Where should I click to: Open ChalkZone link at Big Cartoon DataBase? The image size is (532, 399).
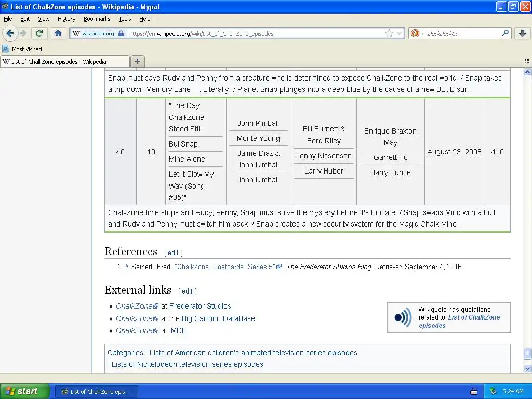click(x=137, y=318)
